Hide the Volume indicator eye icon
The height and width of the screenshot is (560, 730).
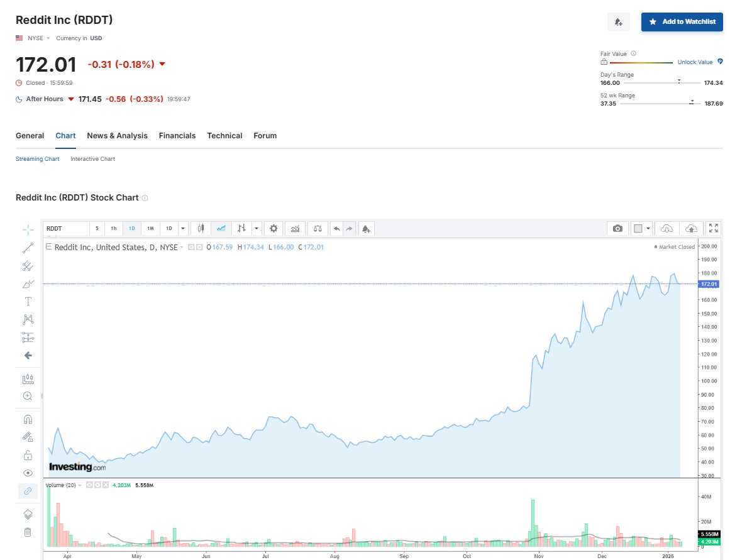coord(89,485)
